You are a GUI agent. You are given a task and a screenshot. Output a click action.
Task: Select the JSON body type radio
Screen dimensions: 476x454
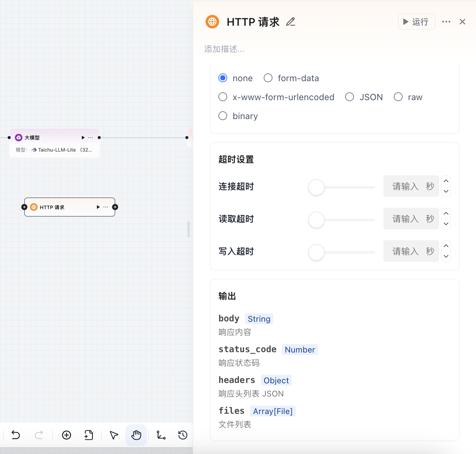click(350, 97)
